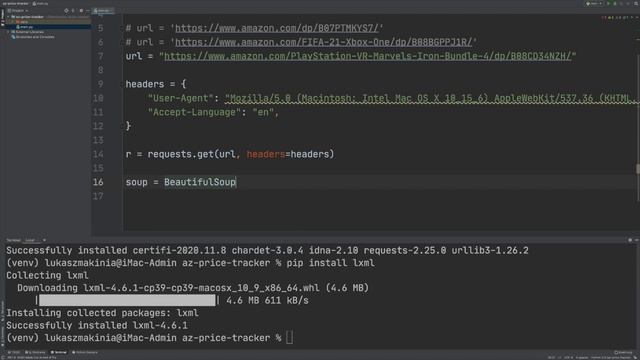Open Terminal panel gear settings icon

click(x=630, y=240)
